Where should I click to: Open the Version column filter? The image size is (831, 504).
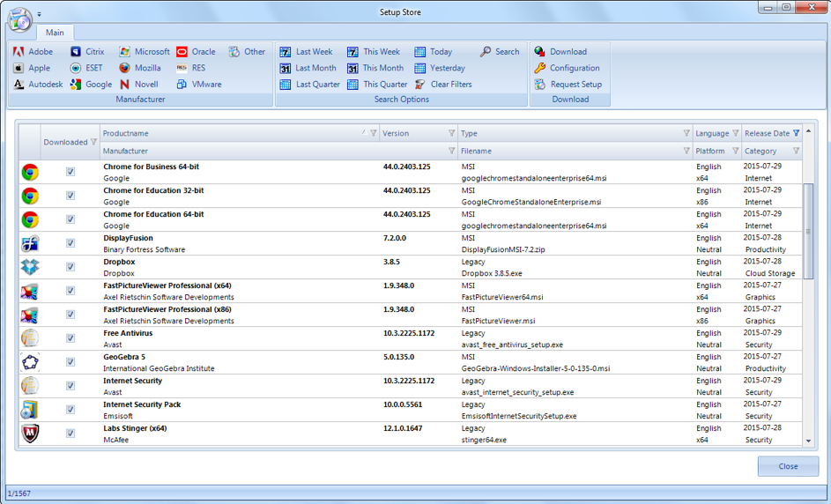coord(451,133)
